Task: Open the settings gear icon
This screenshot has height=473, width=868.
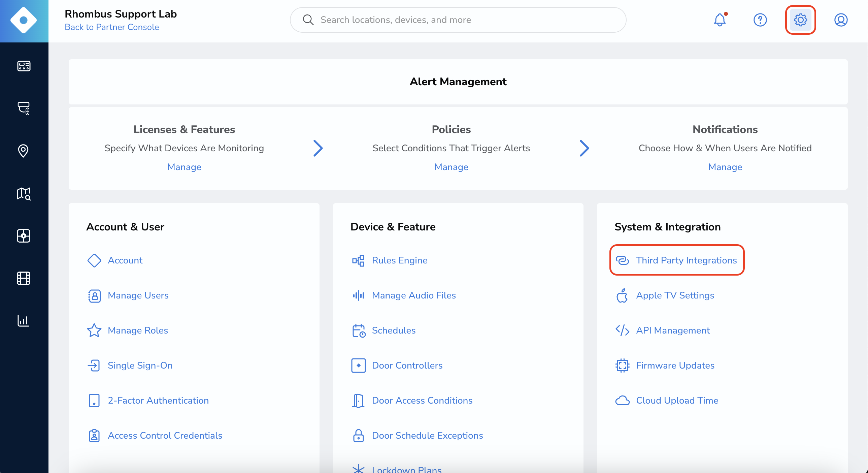Action: coord(801,20)
